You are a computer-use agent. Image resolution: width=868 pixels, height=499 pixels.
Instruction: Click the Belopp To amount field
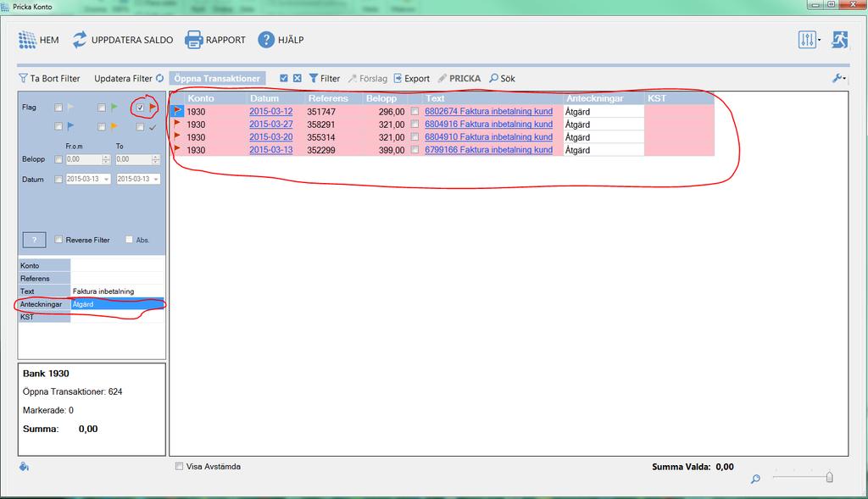(133, 159)
